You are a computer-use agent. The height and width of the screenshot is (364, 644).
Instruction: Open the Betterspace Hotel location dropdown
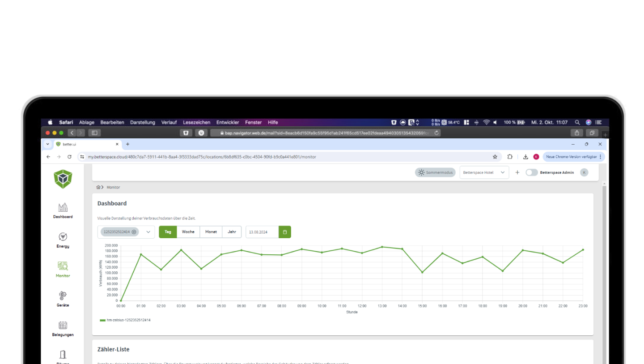pos(484,172)
